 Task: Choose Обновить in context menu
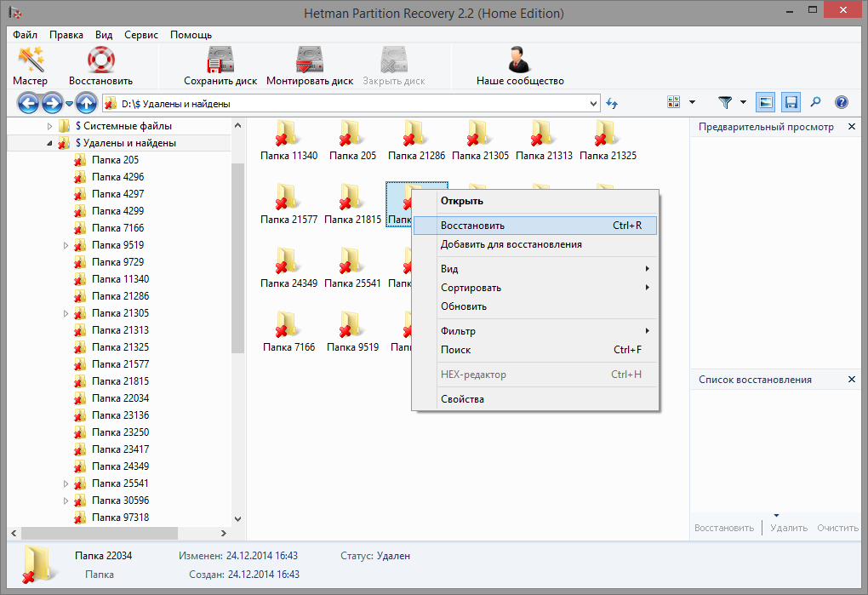pos(535,306)
